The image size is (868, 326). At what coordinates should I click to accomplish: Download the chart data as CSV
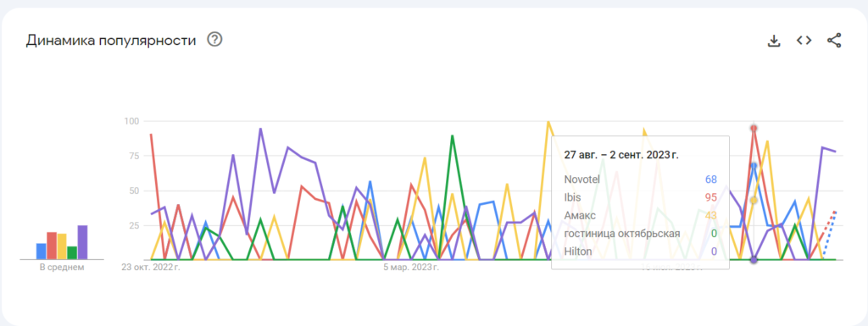click(774, 41)
